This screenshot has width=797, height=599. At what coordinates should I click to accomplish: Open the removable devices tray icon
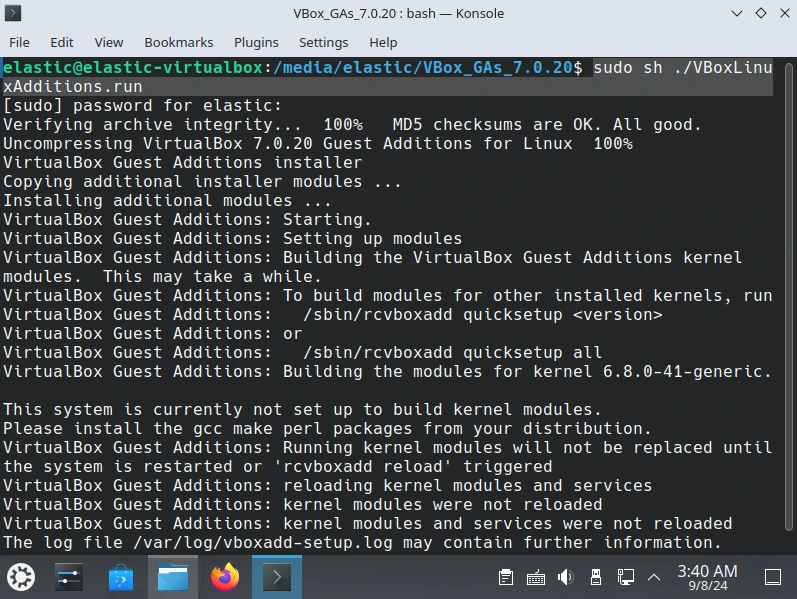(596, 577)
